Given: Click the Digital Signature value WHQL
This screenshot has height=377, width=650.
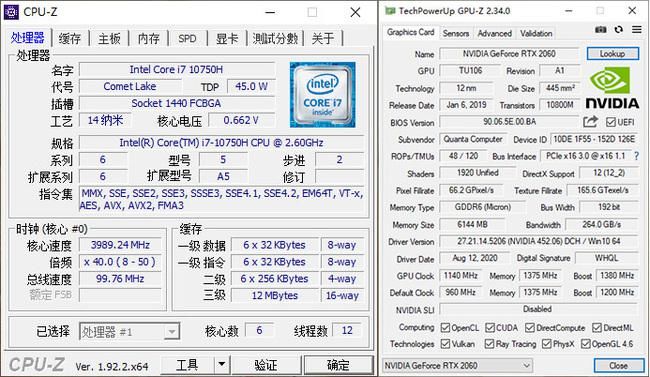Looking at the screenshot, I should click(606, 258).
